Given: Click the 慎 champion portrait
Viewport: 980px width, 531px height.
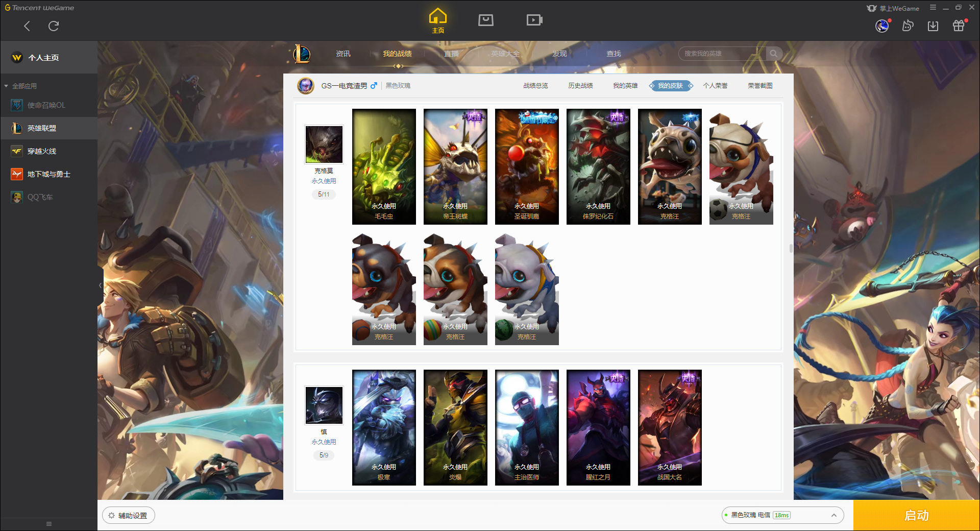Looking at the screenshot, I should [x=324, y=405].
